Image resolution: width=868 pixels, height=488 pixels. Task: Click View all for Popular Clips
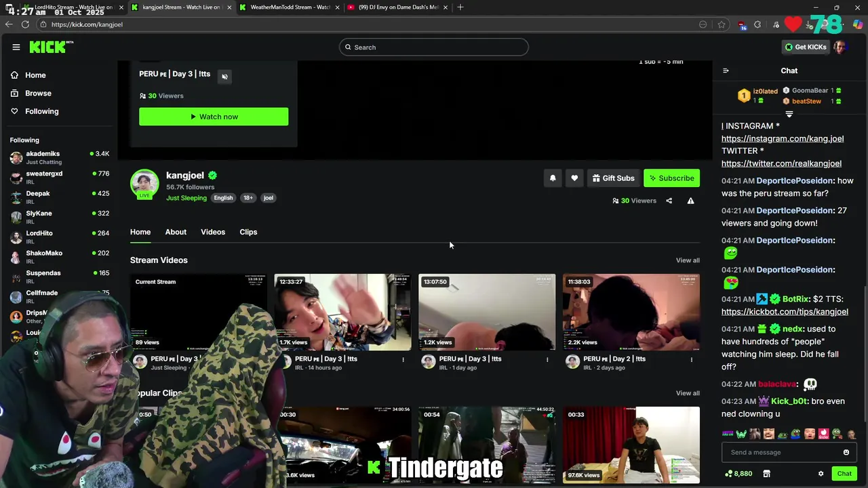tap(688, 393)
